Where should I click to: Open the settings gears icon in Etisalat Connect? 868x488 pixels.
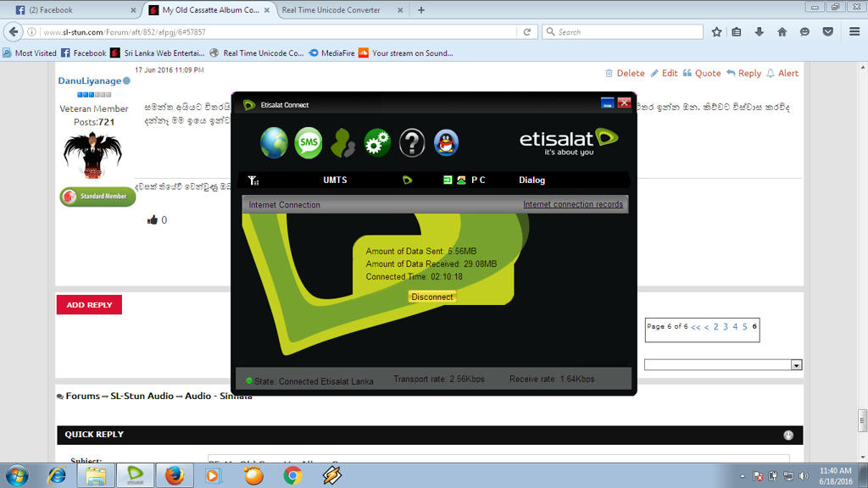(x=377, y=142)
